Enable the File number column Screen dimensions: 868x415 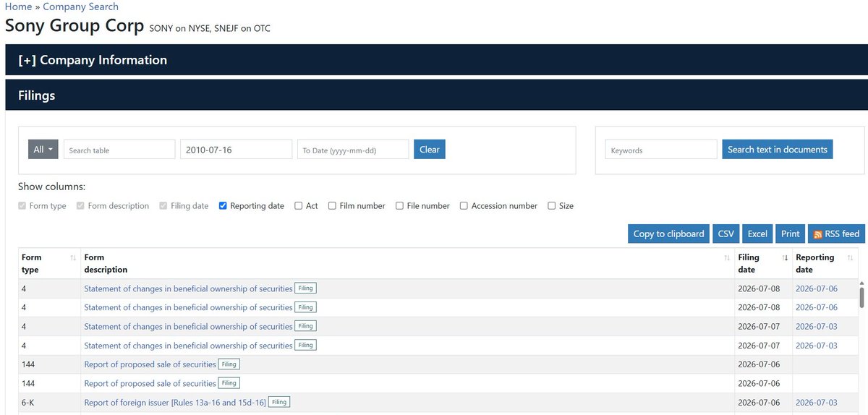click(400, 206)
